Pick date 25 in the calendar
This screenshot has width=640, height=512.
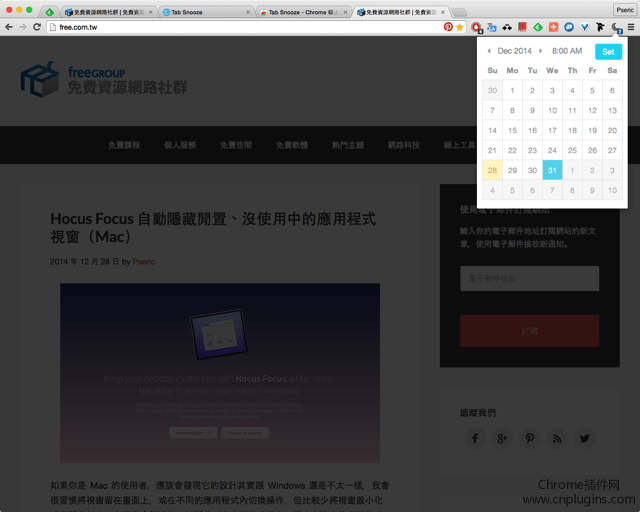pyautogui.click(x=572, y=150)
